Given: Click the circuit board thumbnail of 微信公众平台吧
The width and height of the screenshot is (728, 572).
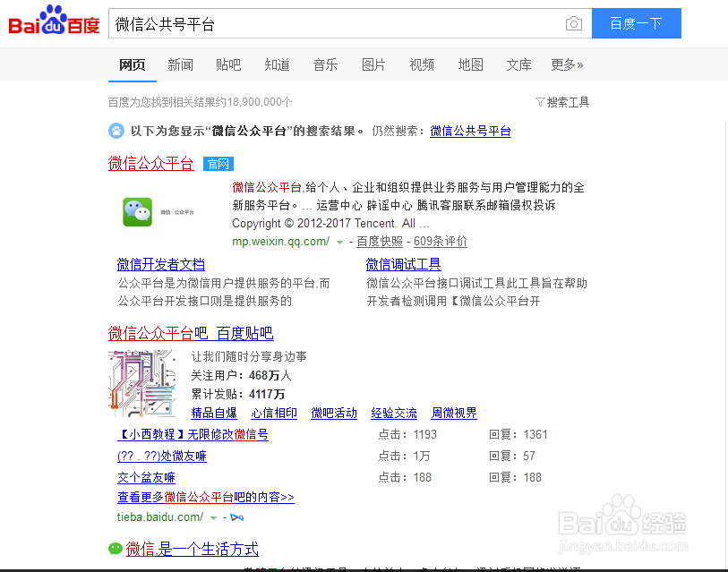Looking at the screenshot, I should [142, 382].
